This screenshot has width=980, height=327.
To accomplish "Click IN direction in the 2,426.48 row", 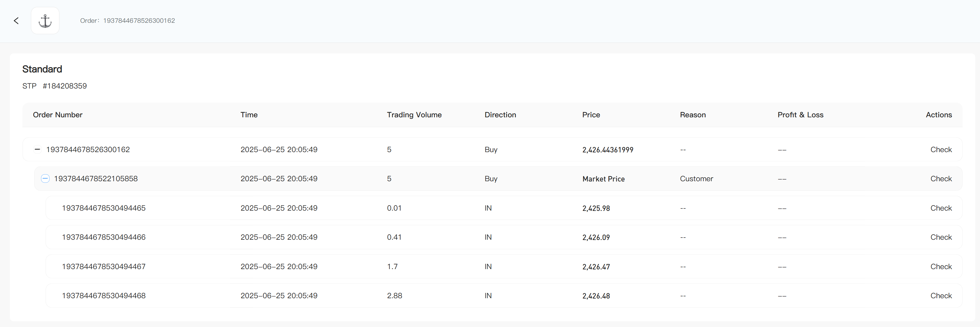I will (488, 295).
